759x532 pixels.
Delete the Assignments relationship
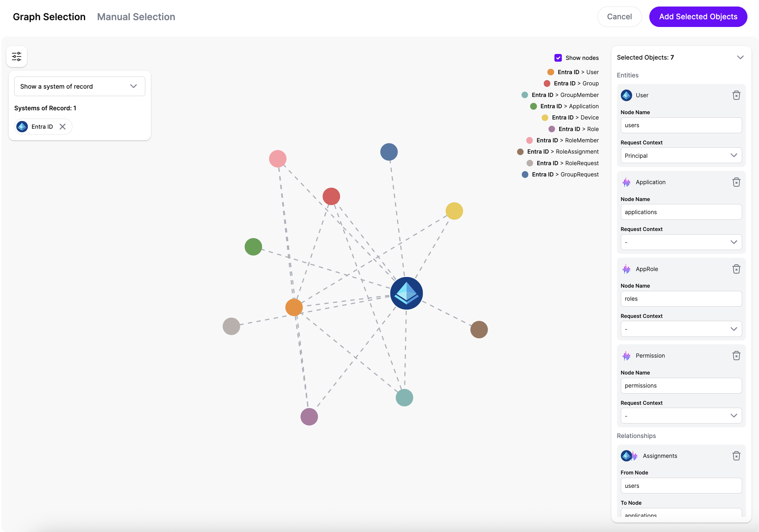tap(736, 456)
